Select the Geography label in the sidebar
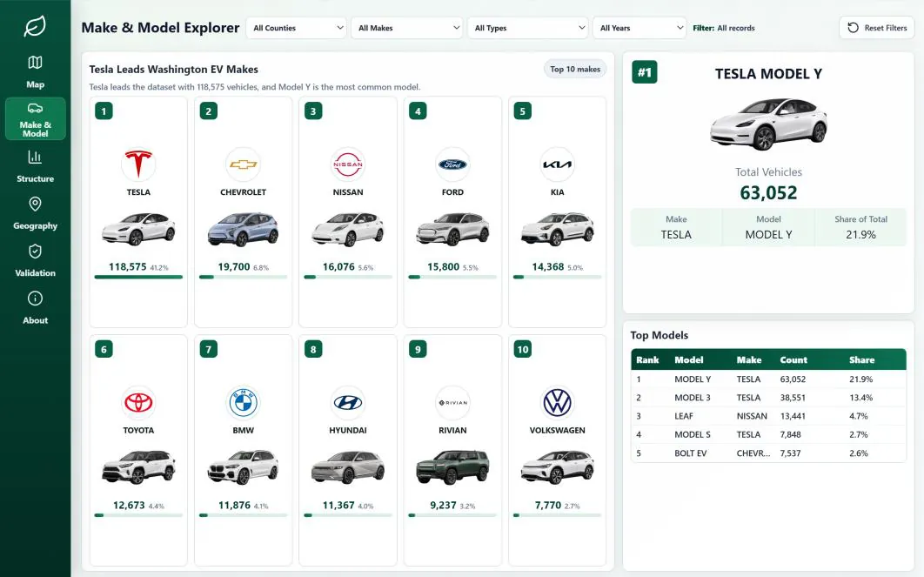 (35, 225)
